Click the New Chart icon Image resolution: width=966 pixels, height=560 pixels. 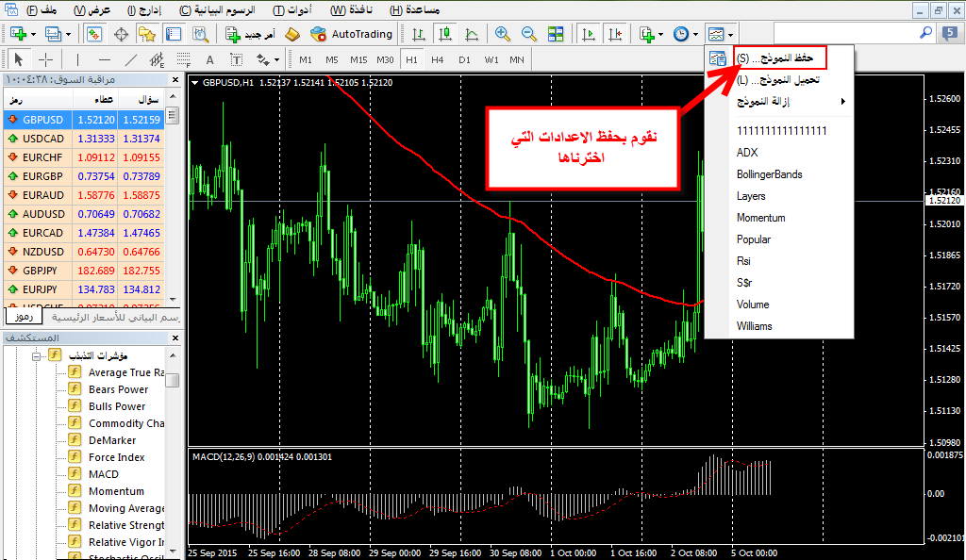(x=18, y=35)
